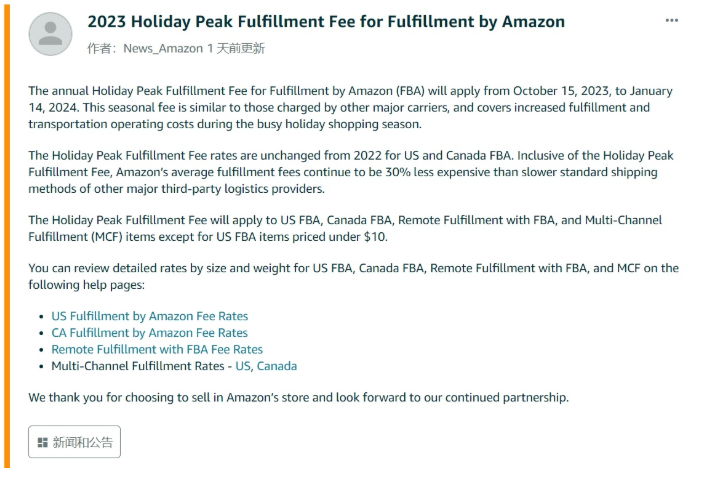Click the closing thank-you sentence
Viewport: 724px width, 479px height.
pyautogui.click(x=299, y=397)
